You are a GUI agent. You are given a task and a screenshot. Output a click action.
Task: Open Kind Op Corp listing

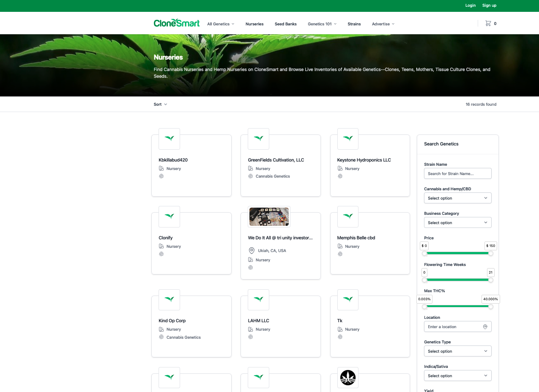coord(172,321)
